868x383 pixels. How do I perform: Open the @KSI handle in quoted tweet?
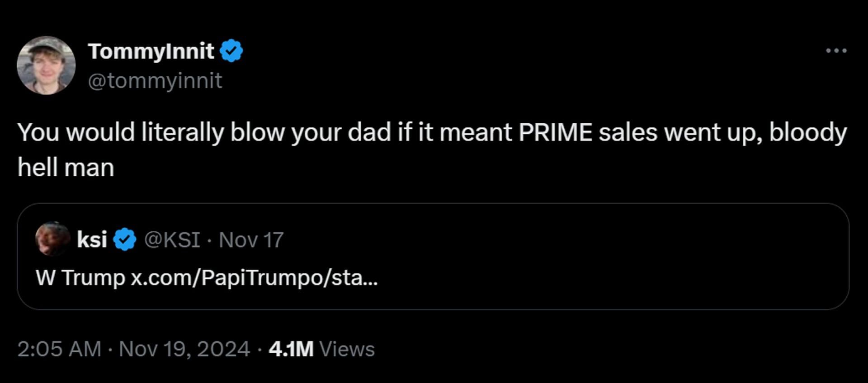point(172,239)
